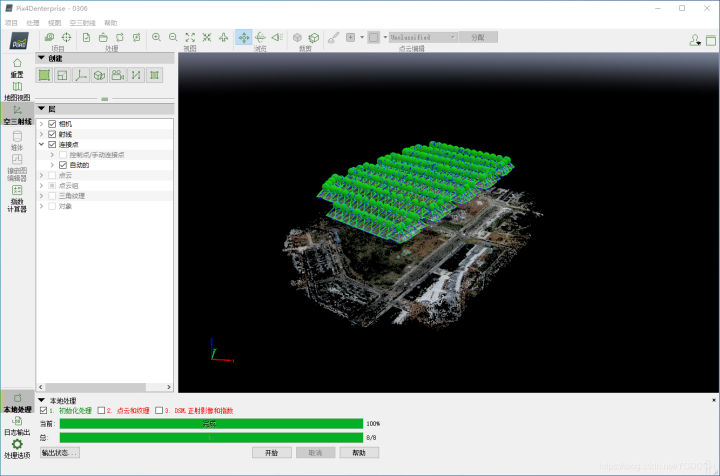Collapse the 连接点 tree node
This screenshot has width=720, height=476.
tap(41, 145)
